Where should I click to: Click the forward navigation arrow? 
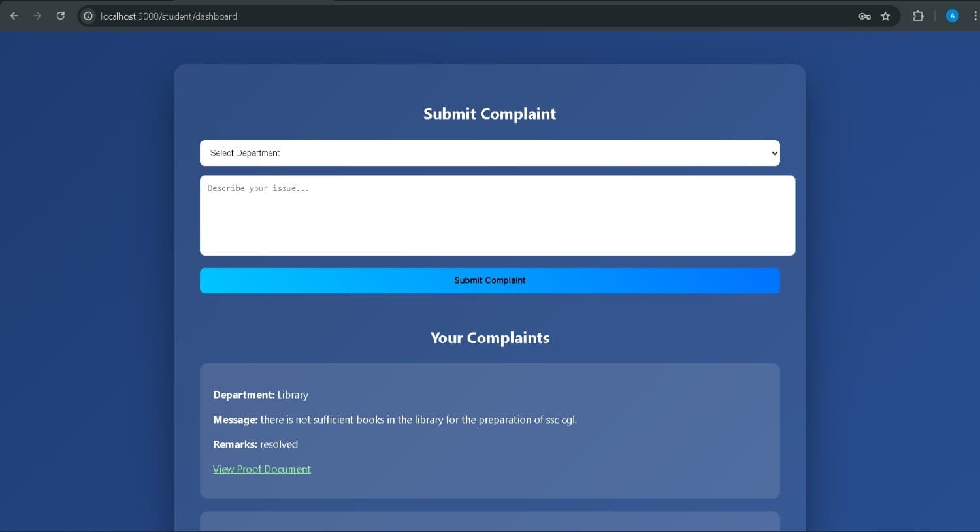37,16
